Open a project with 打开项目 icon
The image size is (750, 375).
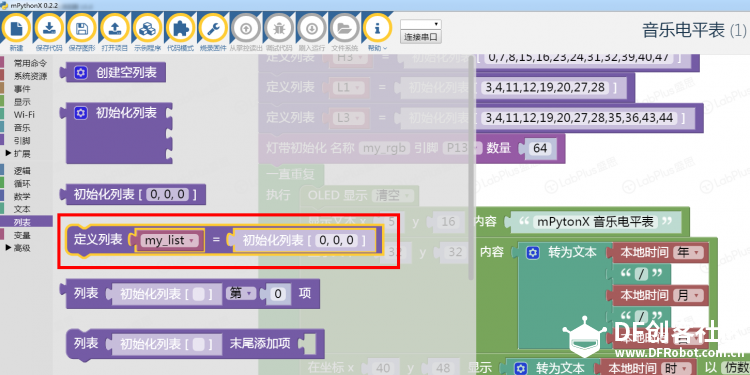pos(114,29)
